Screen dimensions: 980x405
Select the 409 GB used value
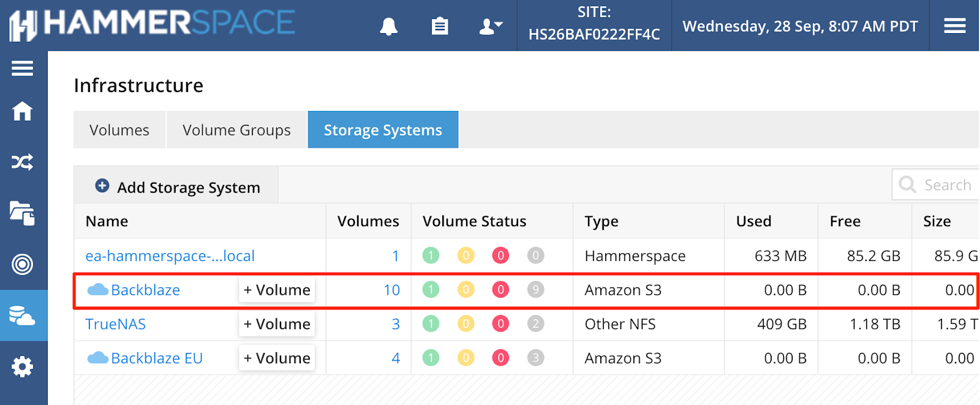point(782,324)
